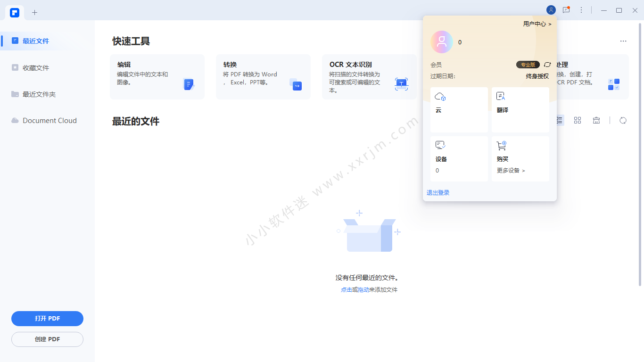Viewport: 644px width, 362px height.
Task: Click 更多设备 > link
Action: [x=511, y=171]
